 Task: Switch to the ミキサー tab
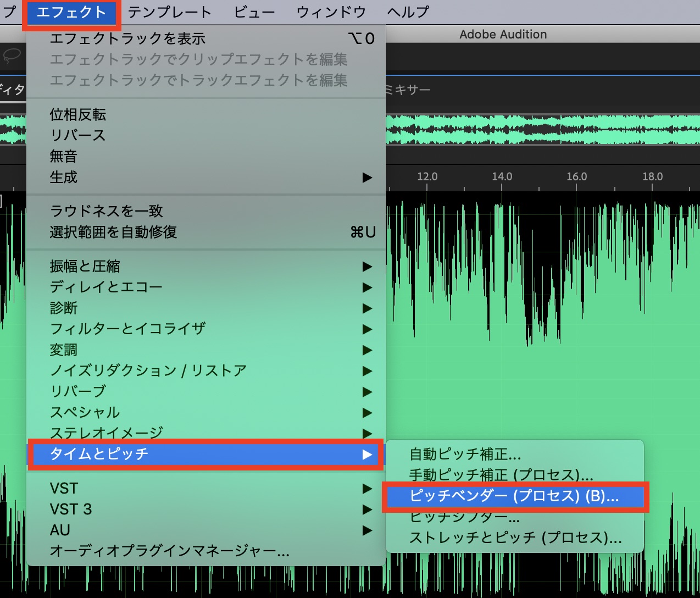pyautogui.click(x=408, y=90)
